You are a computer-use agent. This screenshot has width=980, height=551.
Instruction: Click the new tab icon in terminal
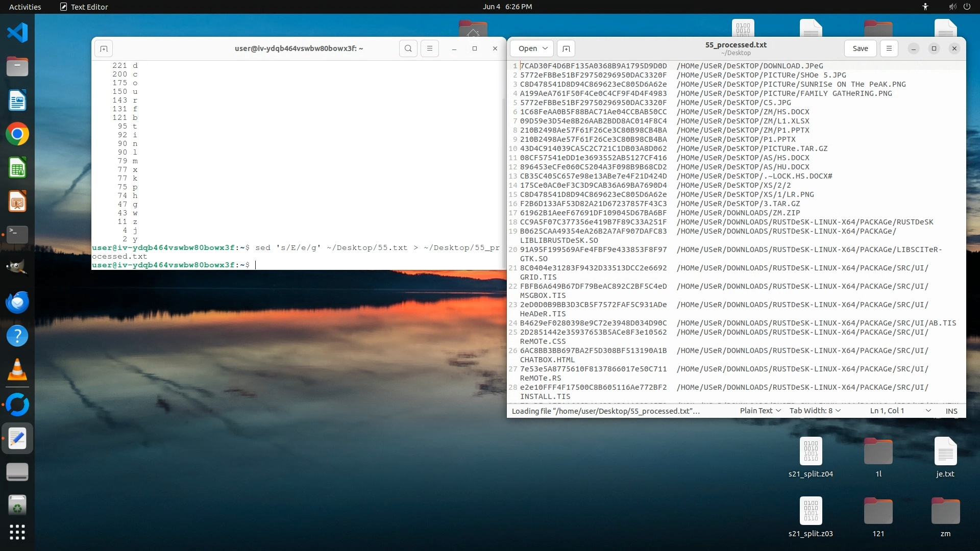(104, 48)
